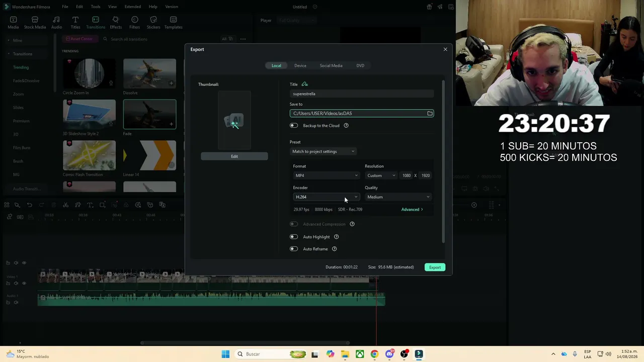Open the Xbox app from the taskbar
Viewport: 644px width, 362px height.
(x=360, y=354)
